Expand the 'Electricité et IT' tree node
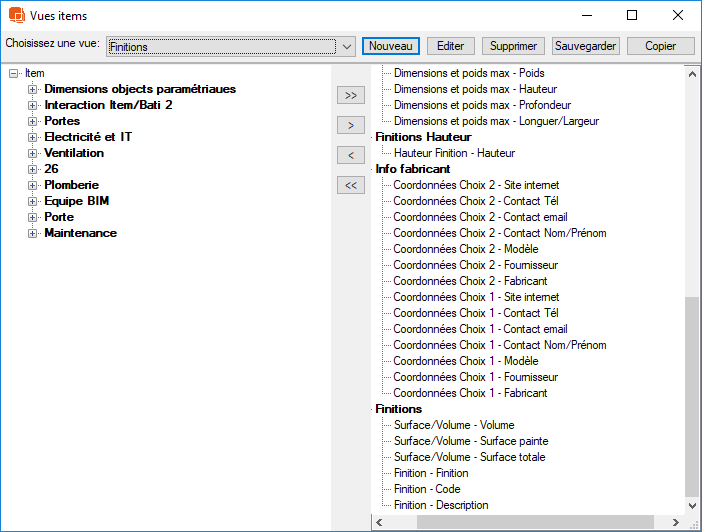 point(33,137)
